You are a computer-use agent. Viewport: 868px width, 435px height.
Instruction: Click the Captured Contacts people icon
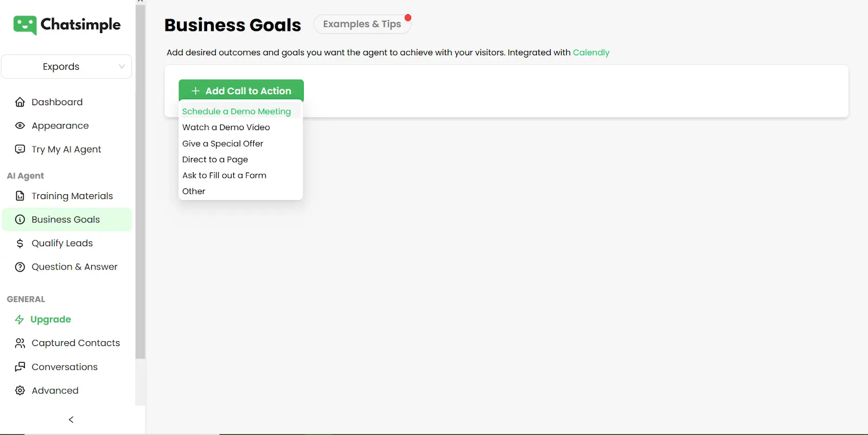pos(20,343)
